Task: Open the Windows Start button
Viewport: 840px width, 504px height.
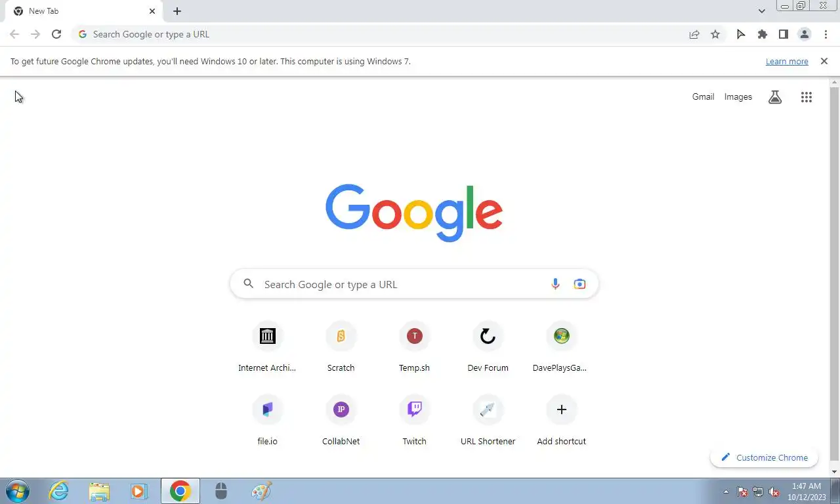Action: (17, 491)
